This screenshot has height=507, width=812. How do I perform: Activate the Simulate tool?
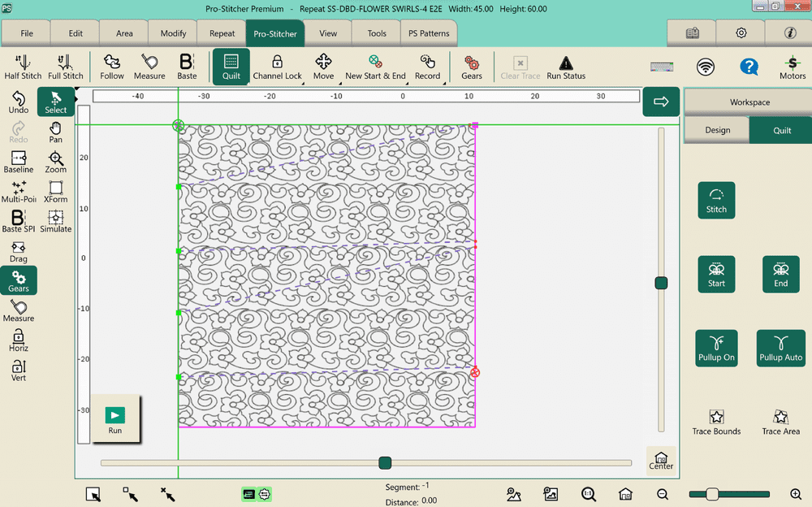tap(55, 219)
